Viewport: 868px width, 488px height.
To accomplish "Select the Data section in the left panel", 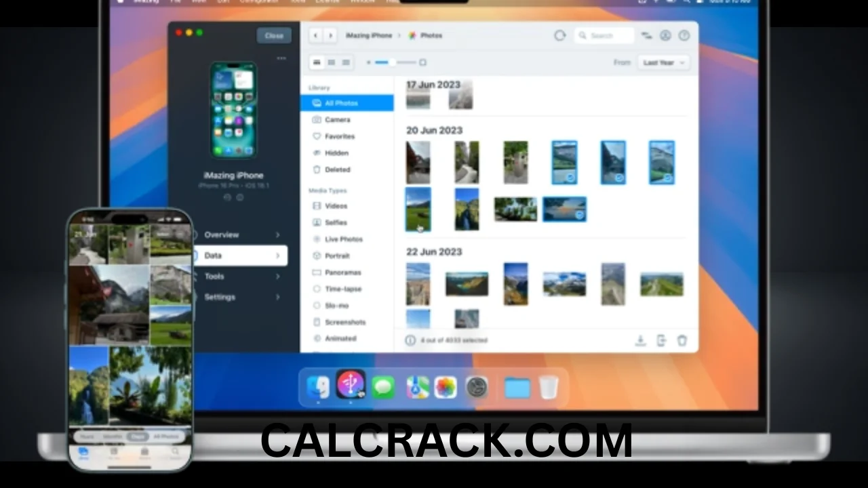I will click(x=241, y=256).
